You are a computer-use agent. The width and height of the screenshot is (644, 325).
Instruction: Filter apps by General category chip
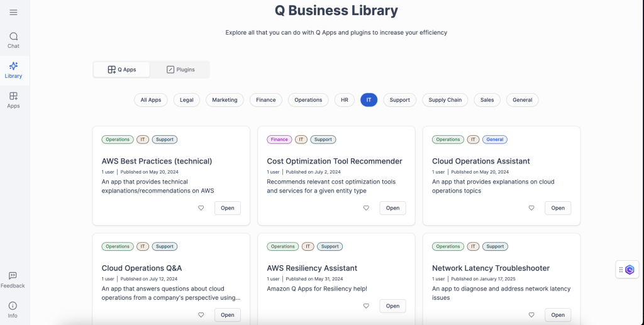pyautogui.click(x=523, y=100)
